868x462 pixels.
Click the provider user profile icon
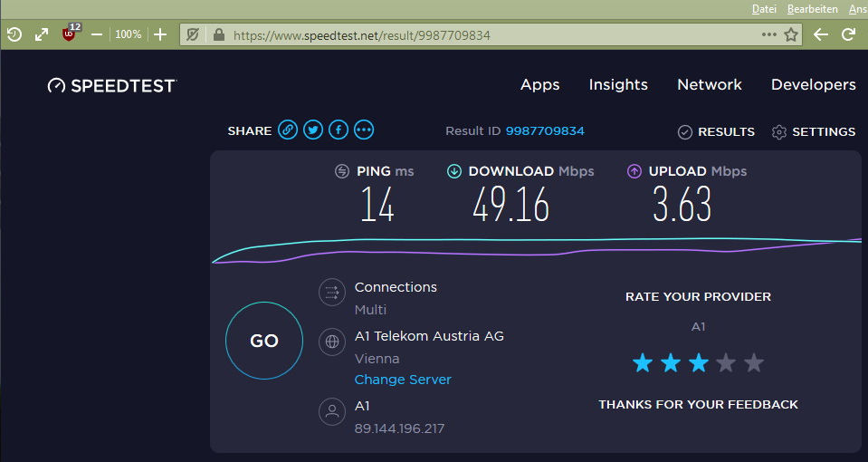pos(332,411)
